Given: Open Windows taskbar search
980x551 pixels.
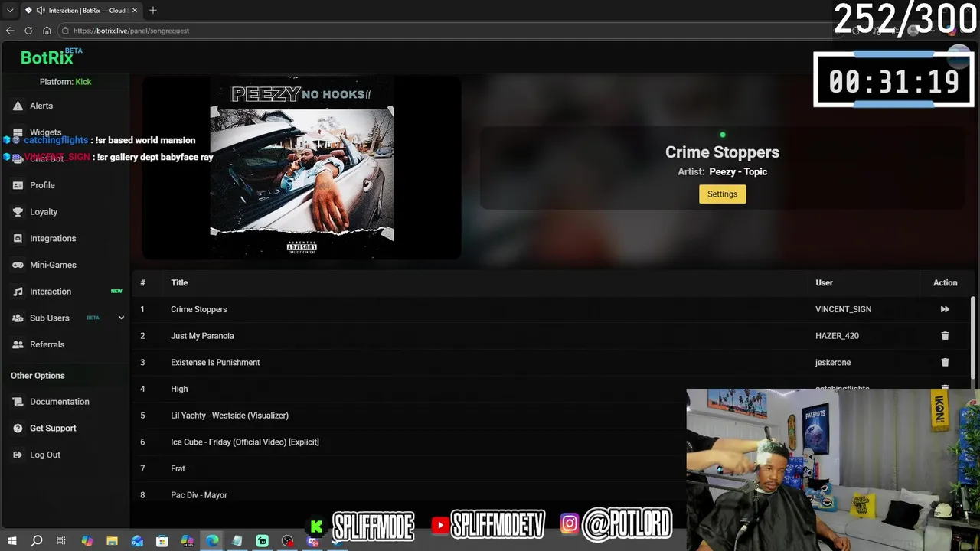Looking at the screenshot, I should (36, 541).
